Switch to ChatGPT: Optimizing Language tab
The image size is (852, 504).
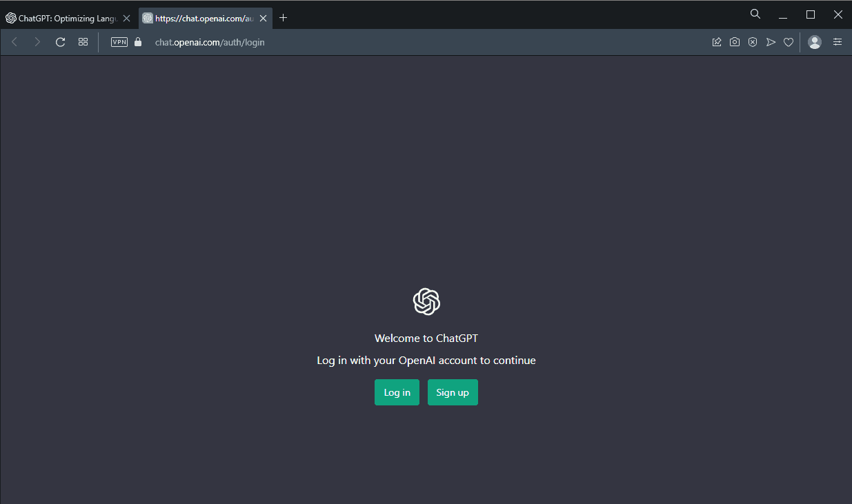(x=68, y=18)
